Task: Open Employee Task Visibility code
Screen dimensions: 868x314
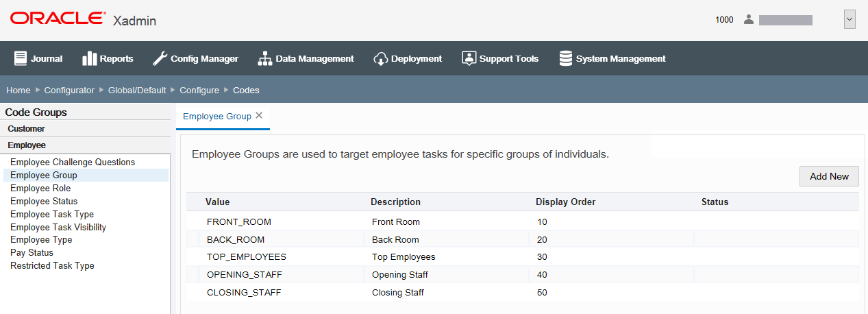Action: click(58, 228)
